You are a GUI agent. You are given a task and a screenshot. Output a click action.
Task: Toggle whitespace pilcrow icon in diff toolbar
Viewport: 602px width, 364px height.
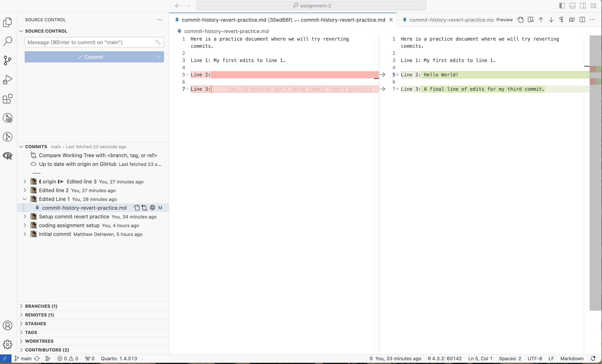click(561, 20)
